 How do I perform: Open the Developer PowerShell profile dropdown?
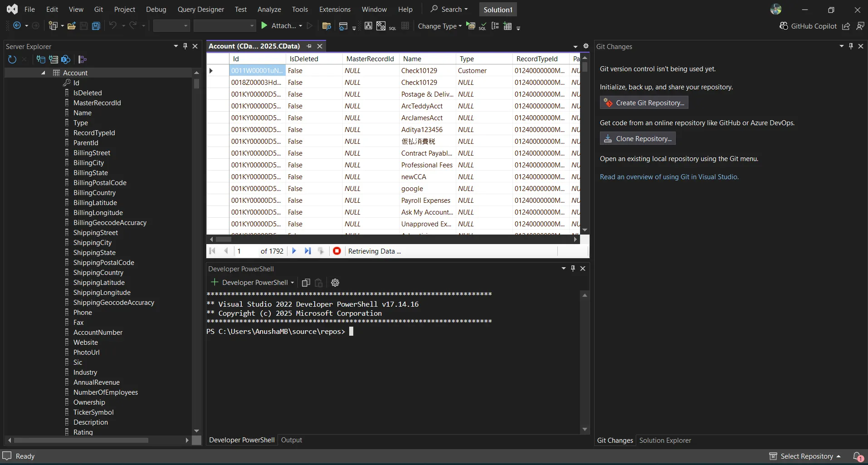point(293,283)
